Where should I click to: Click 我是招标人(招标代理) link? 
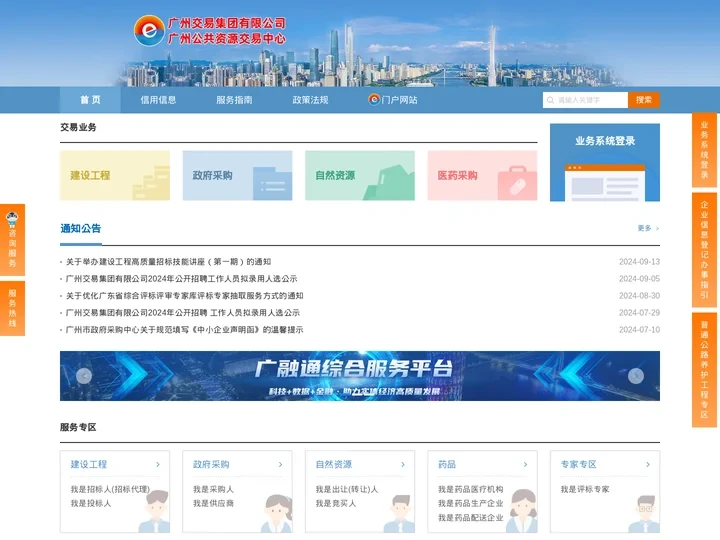pos(110,489)
